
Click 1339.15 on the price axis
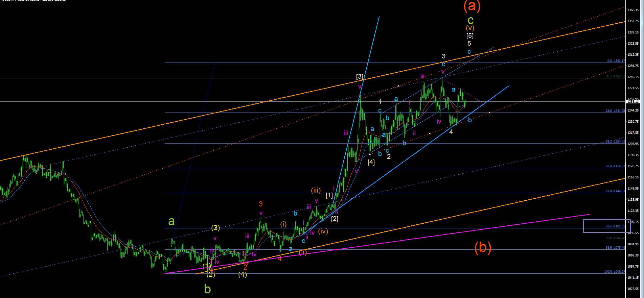click(x=633, y=32)
